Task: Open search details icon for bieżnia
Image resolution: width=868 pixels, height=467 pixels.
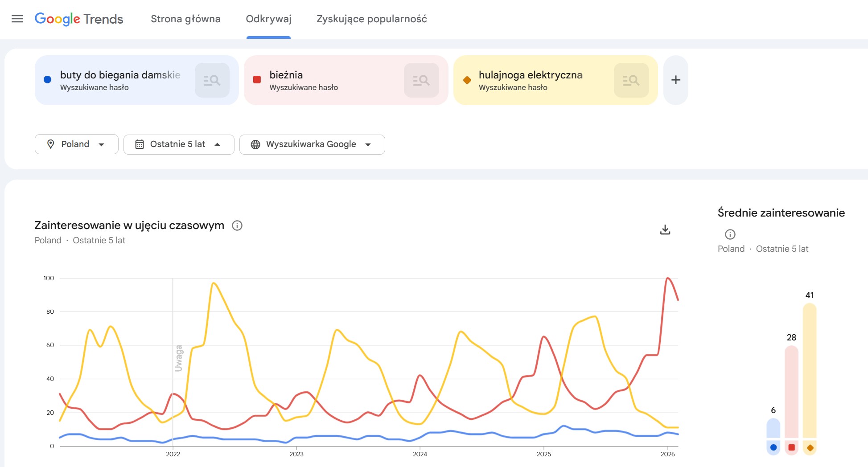Action: 421,80
